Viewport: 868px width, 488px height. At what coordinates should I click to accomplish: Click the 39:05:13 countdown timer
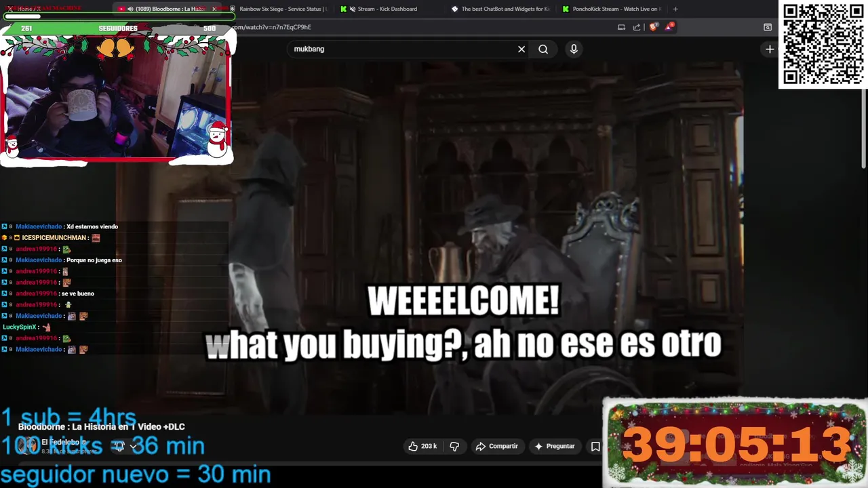coord(736,444)
